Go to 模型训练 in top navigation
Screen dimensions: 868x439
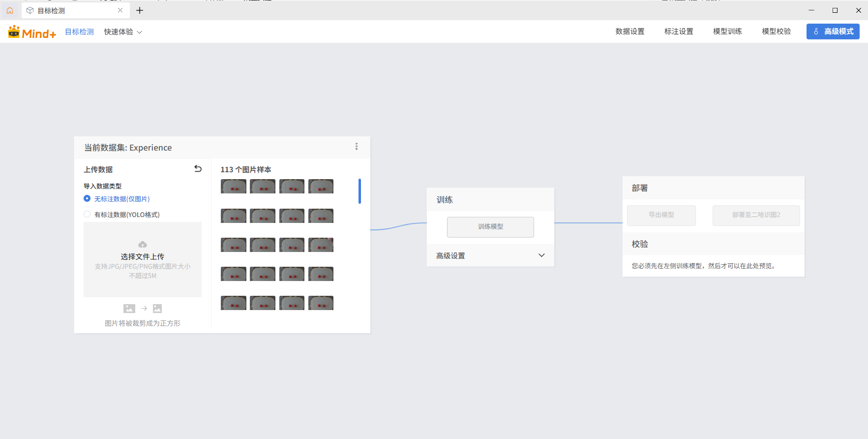pyautogui.click(x=727, y=31)
